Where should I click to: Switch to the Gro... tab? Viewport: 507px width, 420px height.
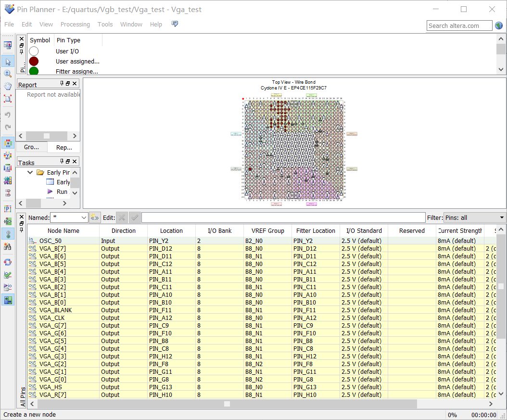pyautogui.click(x=31, y=147)
